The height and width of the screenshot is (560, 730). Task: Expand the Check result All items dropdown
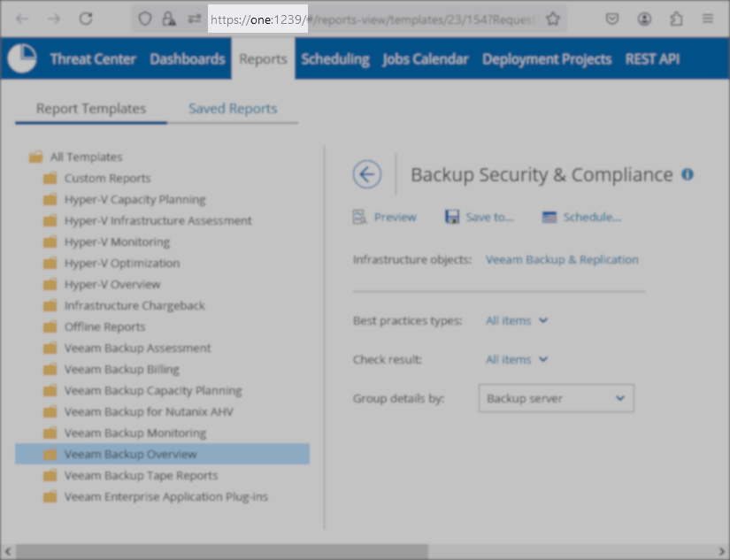(517, 359)
